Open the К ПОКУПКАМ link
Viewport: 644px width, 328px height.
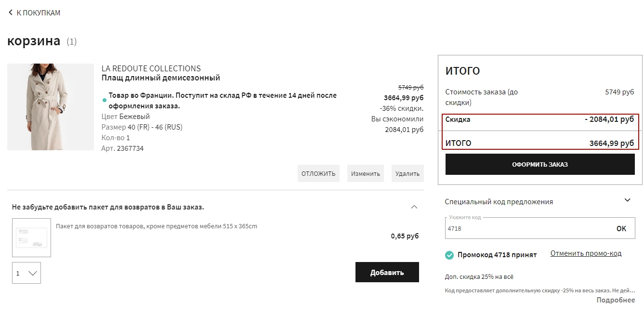point(38,13)
